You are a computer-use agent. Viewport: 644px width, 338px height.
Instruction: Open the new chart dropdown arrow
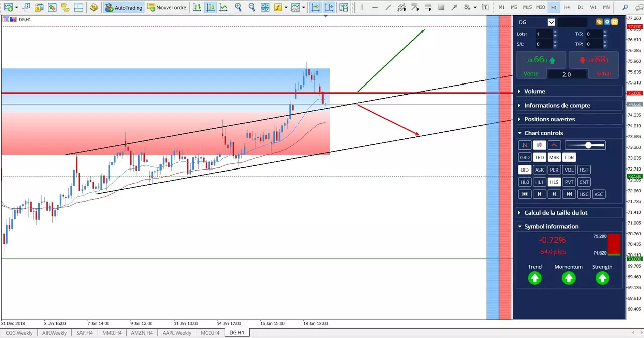(x=16, y=7)
